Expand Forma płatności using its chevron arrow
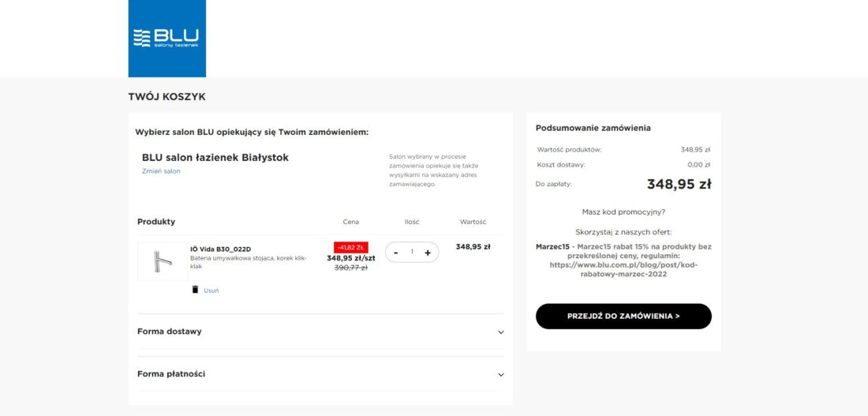The height and width of the screenshot is (416, 868). tap(501, 375)
